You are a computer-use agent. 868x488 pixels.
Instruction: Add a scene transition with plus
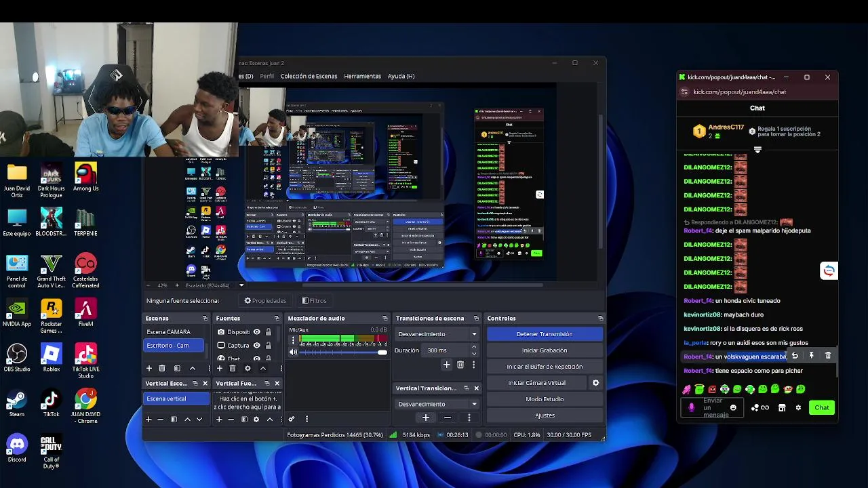[x=446, y=365]
